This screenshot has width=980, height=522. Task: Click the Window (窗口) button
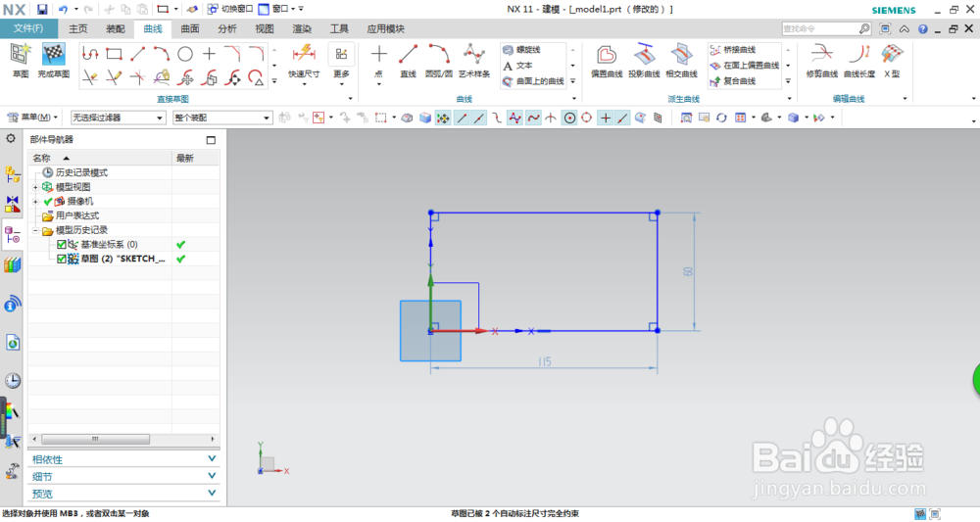point(277,10)
